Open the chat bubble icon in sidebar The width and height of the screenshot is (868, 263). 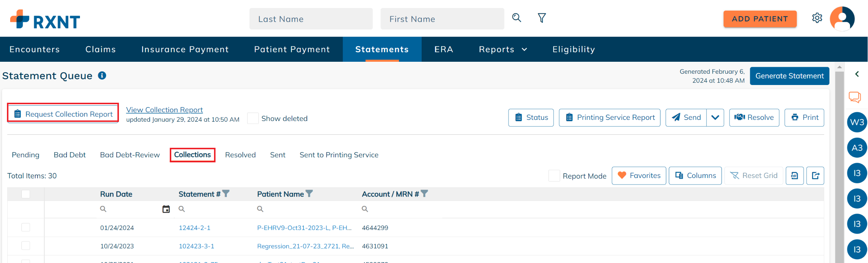click(855, 97)
